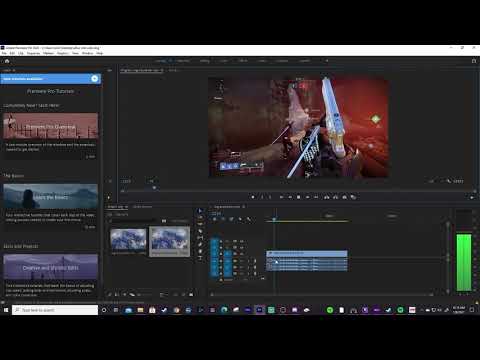480x360 pixels.
Task: Mute audio track A1
Action: tap(242, 261)
